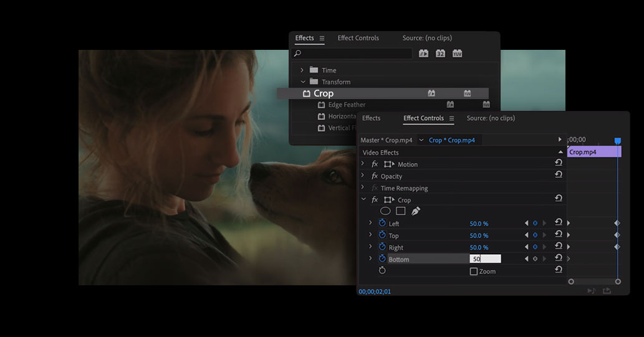
Task: Select the Edge Feather effect
Action: point(347,105)
